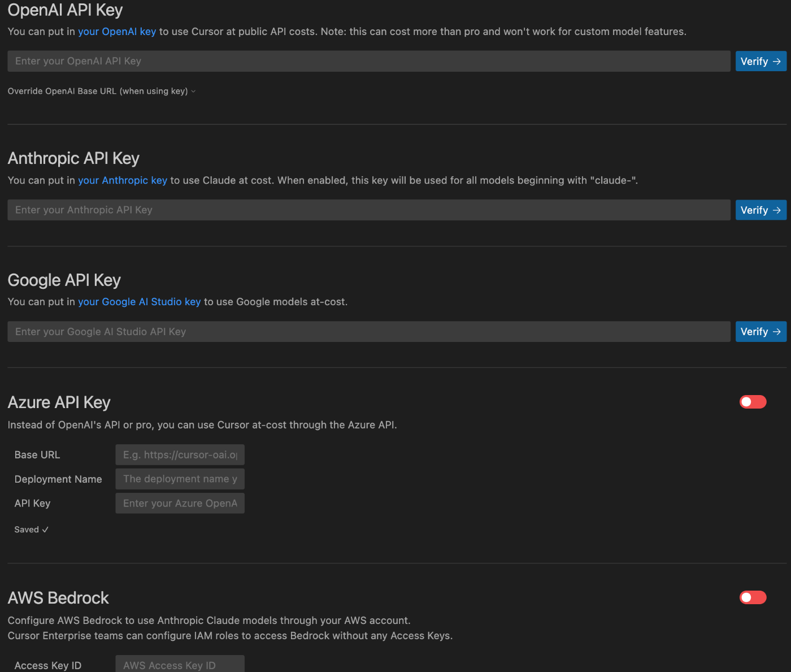Image resolution: width=791 pixels, height=672 pixels.
Task: Click the "Access Key ID" label
Action: (48, 666)
